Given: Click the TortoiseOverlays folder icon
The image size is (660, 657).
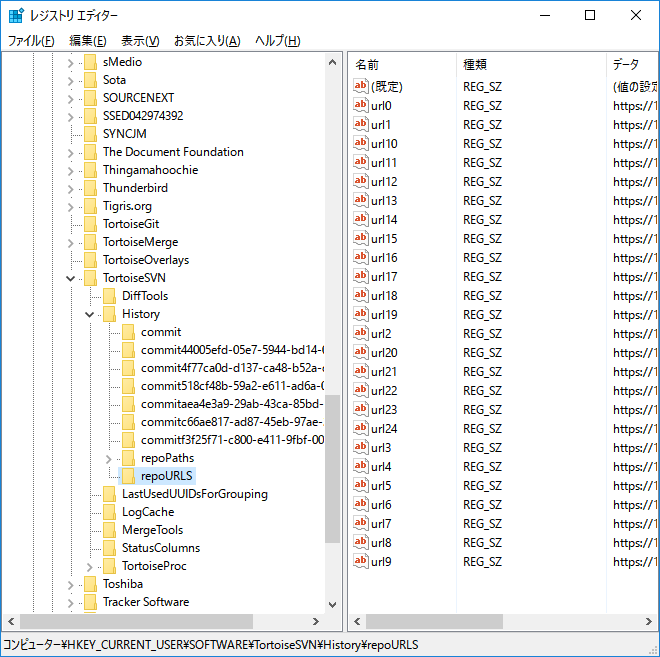Looking at the screenshot, I should point(90,260).
